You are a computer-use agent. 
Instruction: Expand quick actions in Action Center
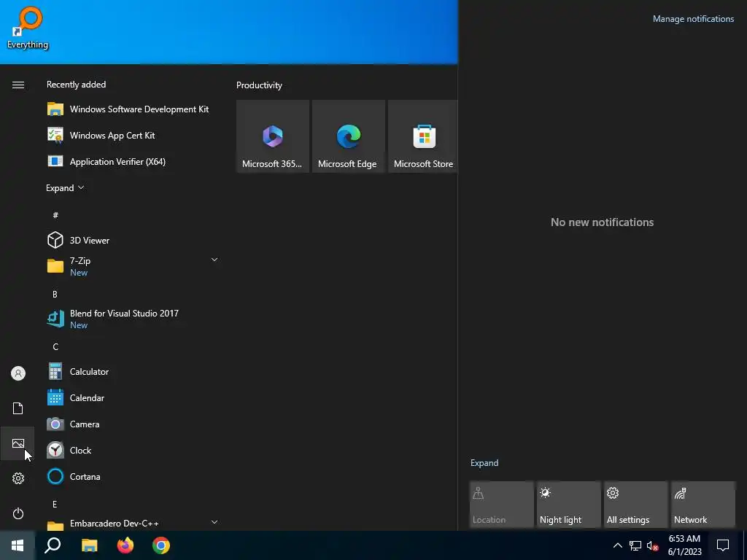click(484, 463)
